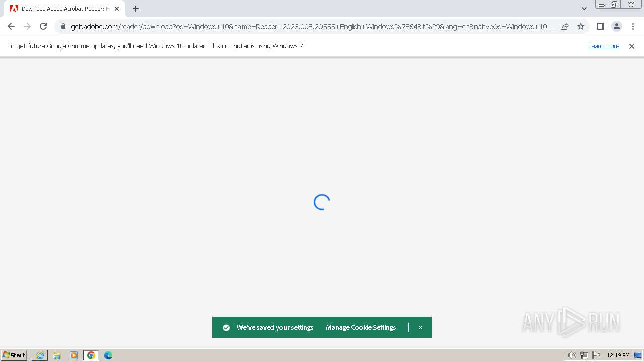644x362 pixels.
Task: Click the Show desktop tray icon
Action: (638, 355)
